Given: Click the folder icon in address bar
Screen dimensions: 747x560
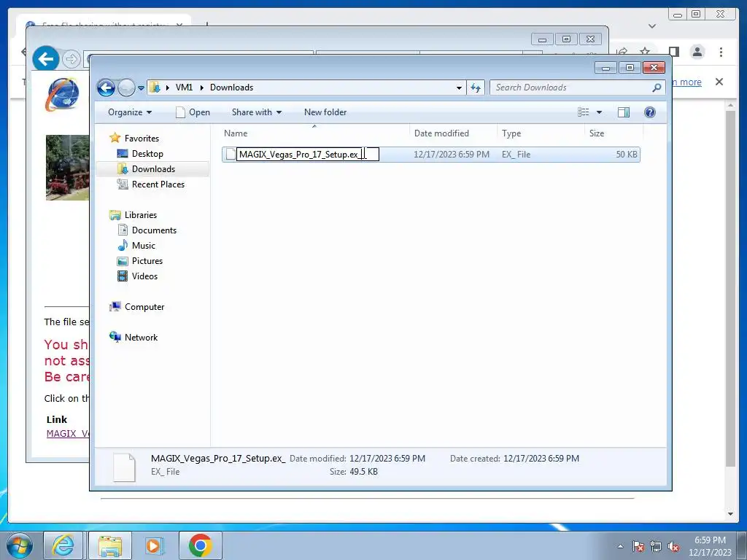Looking at the screenshot, I should click(x=155, y=87).
